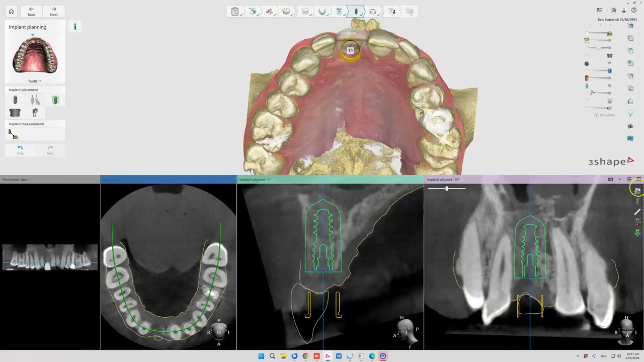Screen dimensions: 644x362
Task: Go to the Home screen
Action: 11,11
